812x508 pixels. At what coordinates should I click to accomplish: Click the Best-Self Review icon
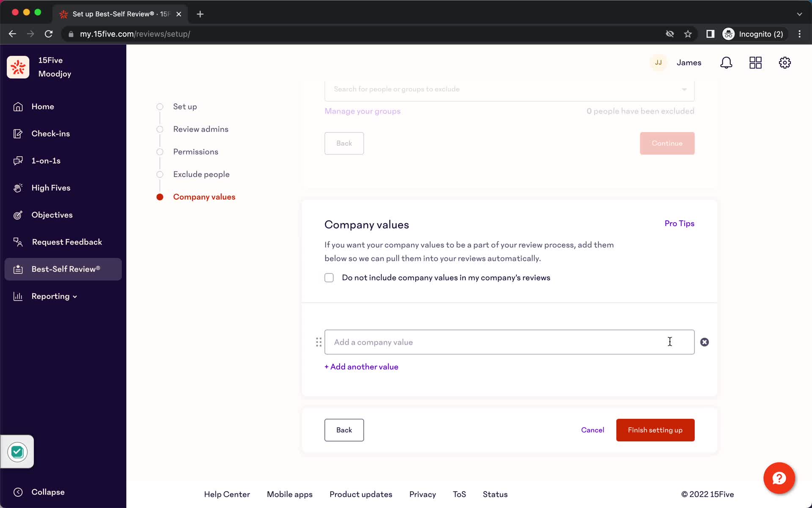(18, 269)
